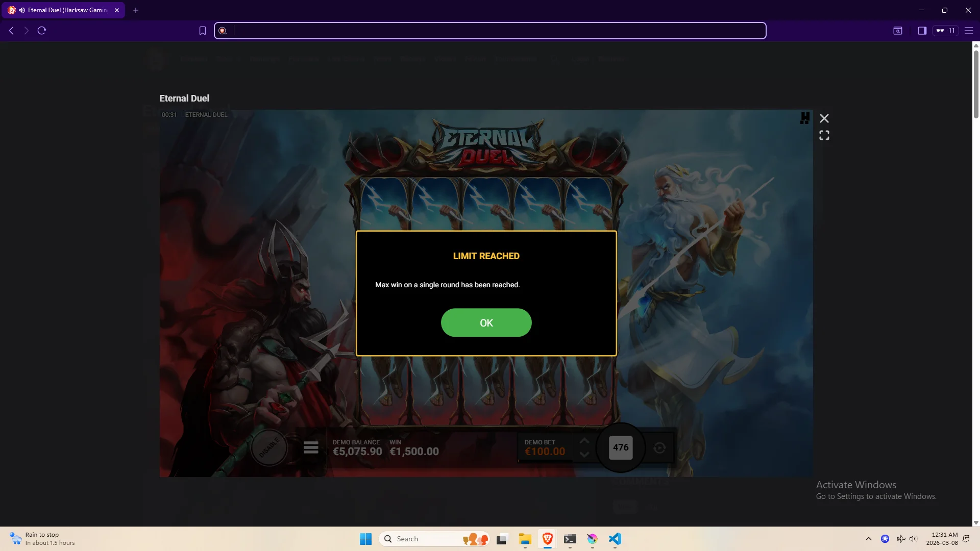Bookmark this page

(203, 31)
